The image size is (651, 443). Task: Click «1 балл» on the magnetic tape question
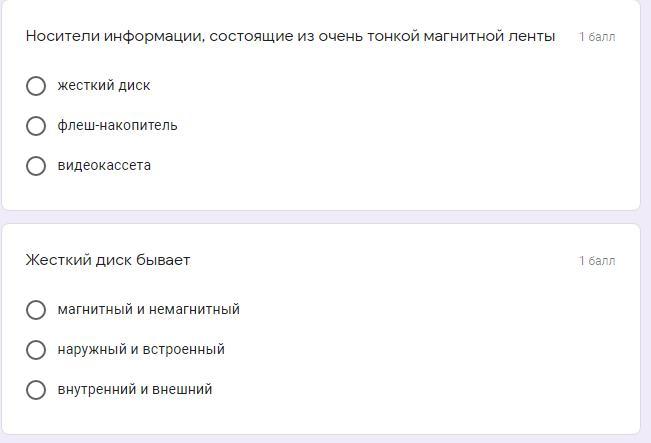tap(597, 37)
